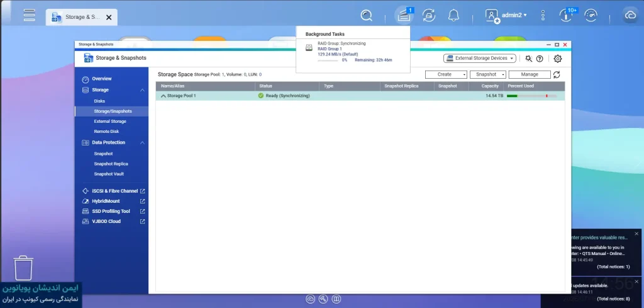Collapse the Data Protection chevron
Image resolution: width=644 pixels, height=308 pixels.
(x=143, y=143)
